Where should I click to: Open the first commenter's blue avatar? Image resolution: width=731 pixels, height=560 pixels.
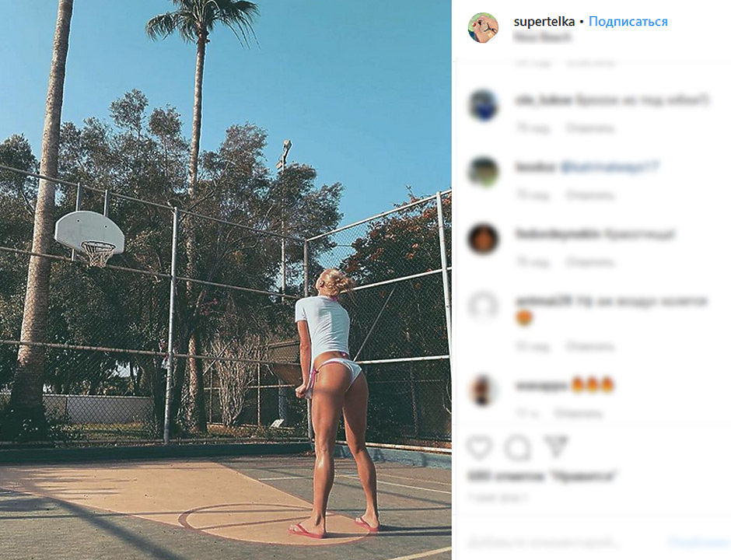click(x=484, y=105)
